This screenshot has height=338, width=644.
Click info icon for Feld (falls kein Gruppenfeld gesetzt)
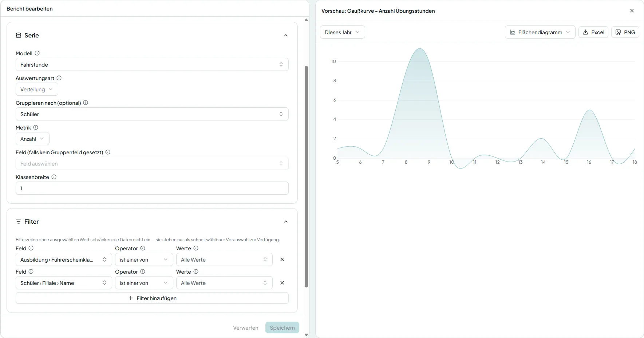(108, 152)
